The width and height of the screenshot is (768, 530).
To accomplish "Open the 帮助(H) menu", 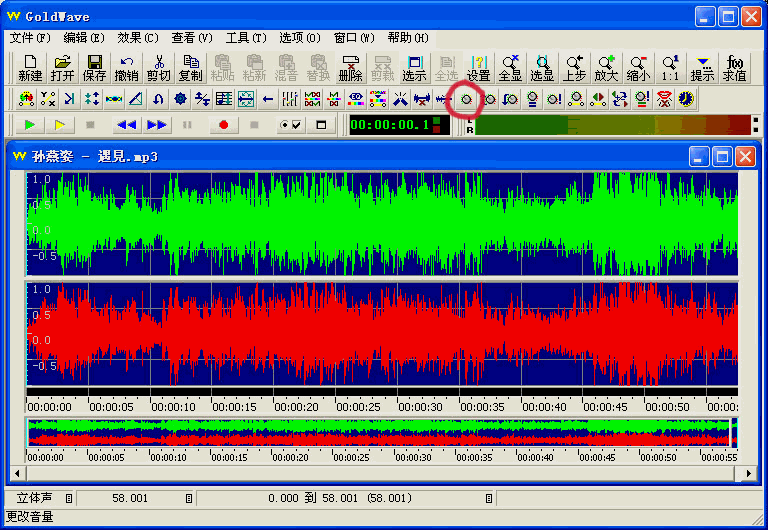I will click(408, 38).
